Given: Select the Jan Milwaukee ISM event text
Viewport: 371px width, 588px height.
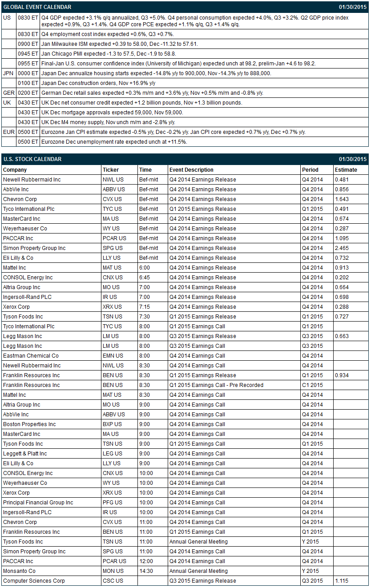Looking at the screenshot, I should tap(120, 44).
